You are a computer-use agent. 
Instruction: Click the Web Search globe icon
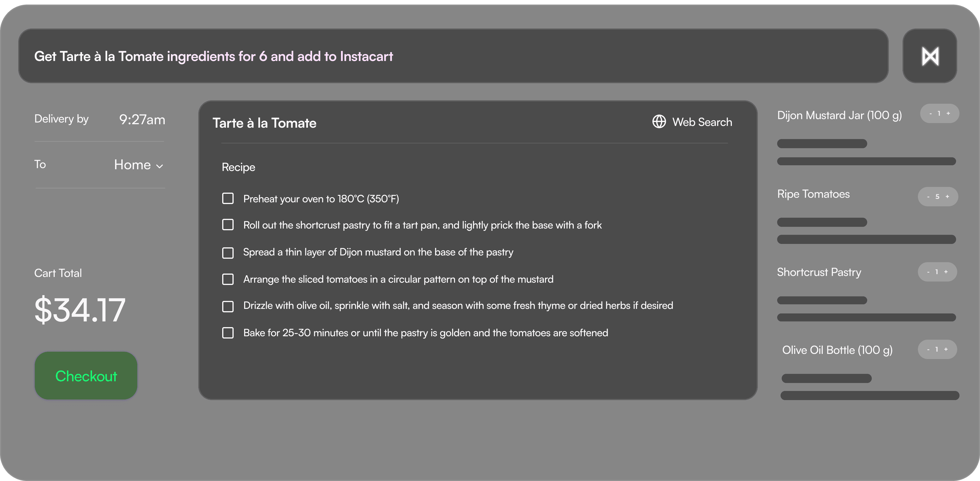coord(659,122)
